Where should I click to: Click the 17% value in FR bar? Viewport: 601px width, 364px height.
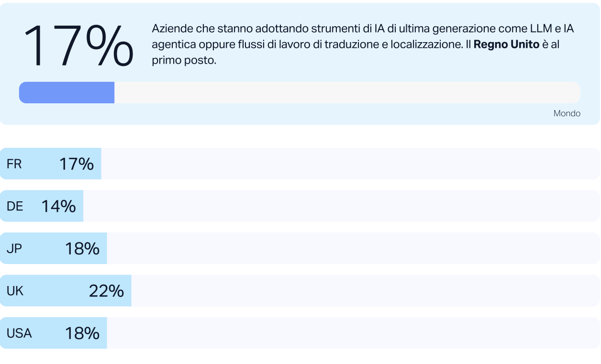pos(77,164)
